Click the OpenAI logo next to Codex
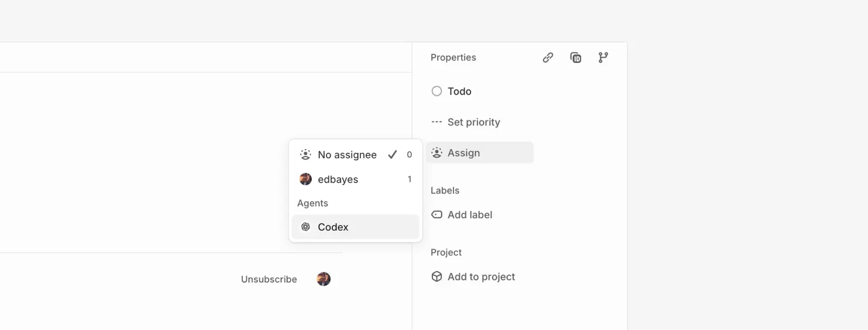Screen dimensions: 868x330 (x=305, y=227)
